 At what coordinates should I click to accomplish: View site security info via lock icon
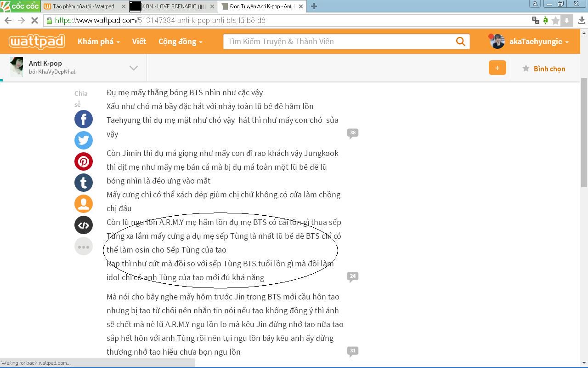[49, 20]
